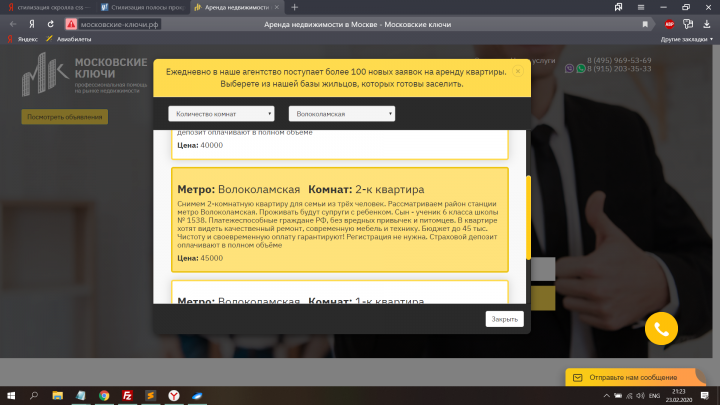The image size is (720, 405).
Task: Switch to the Стилизация полосы прокрутки tab
Action: click(143, 7)
